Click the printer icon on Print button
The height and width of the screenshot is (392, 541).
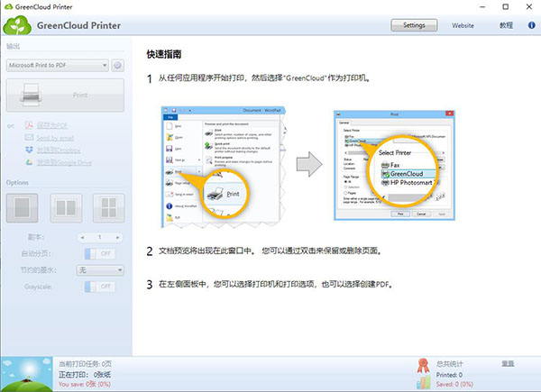tap(32, 95)
